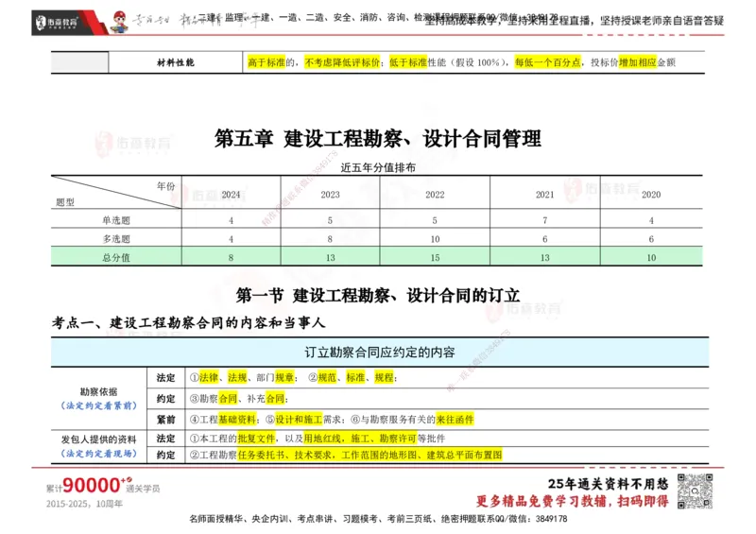
Task: Click the 法定 label in 勘察依据 group
Action: (166, 378)
